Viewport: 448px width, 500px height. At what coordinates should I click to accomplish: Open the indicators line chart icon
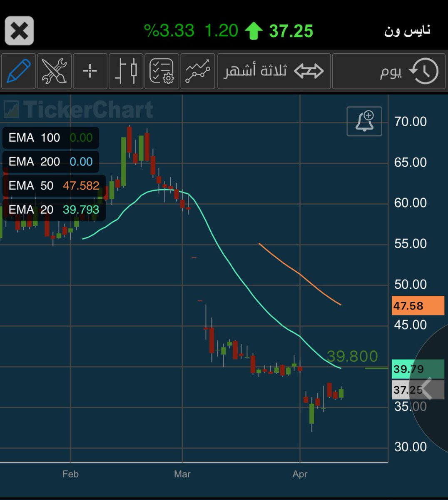click(x=197, y=71)
